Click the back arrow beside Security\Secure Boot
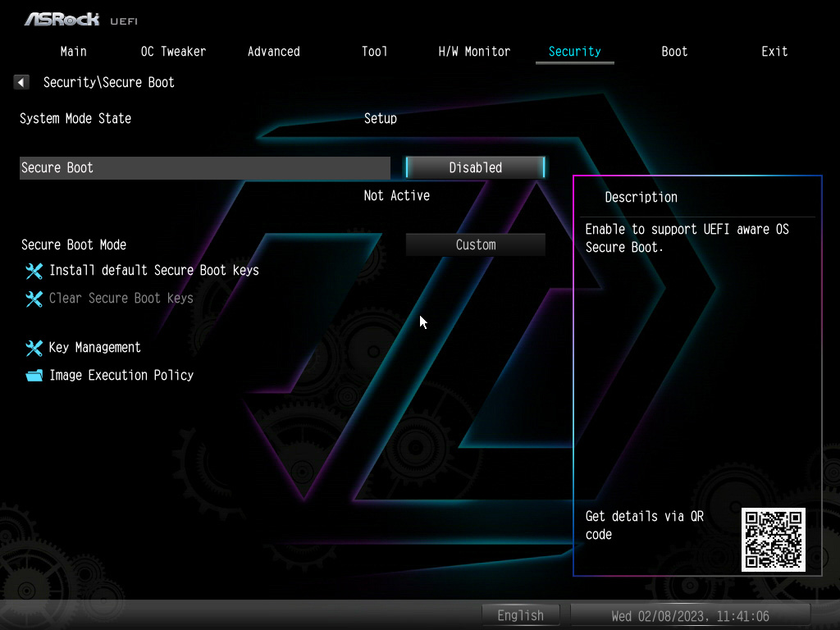Screen dimensions: 840x630 [x=21, y=82]
